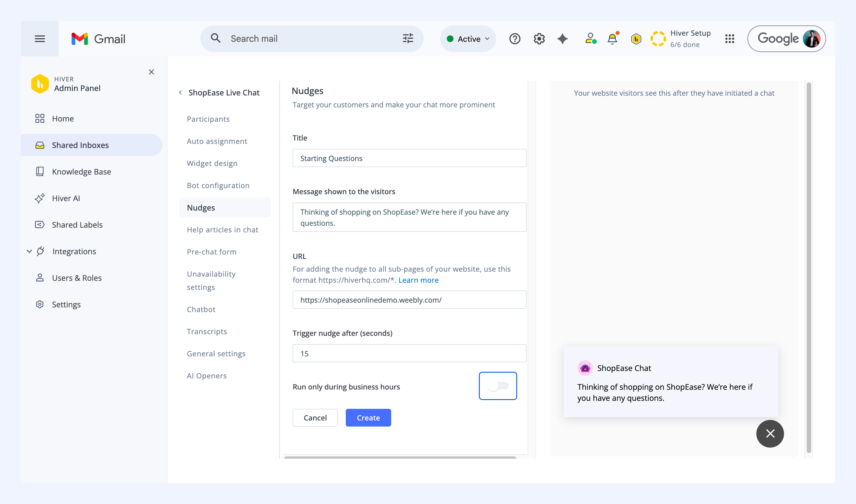Viewport: 856px width, 504px height.
Task: Open Help articles in chat tab
Action: coord(223,230)
